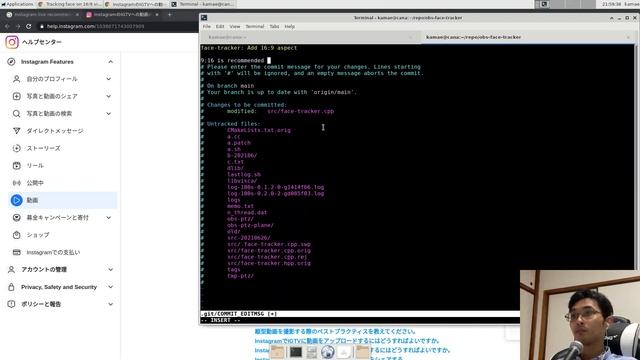
Task: Open 公開中 help topic
Action: [35, 183]
